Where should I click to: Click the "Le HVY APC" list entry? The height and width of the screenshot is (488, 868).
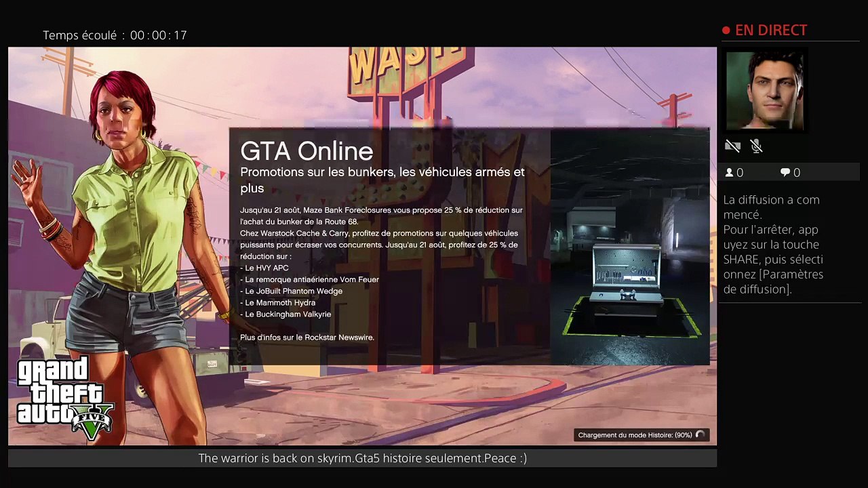[x=264, y=268]
